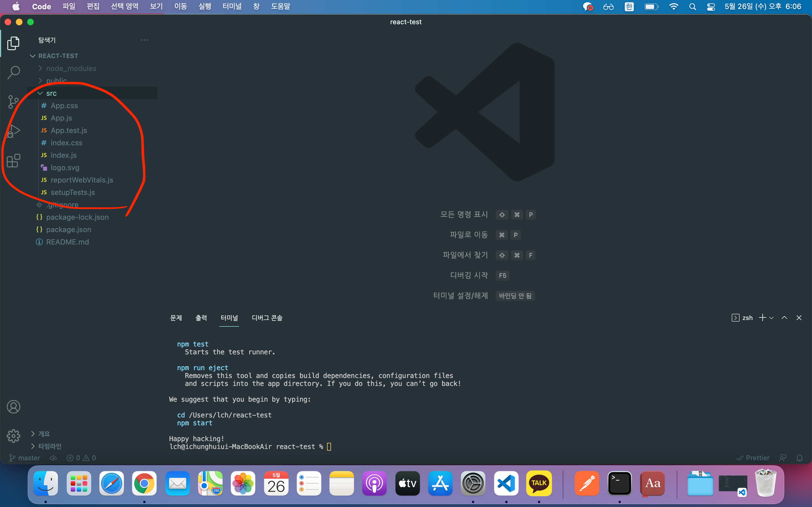
Task: Open the Source Control view icon
Action: click(x=14, y=102)
